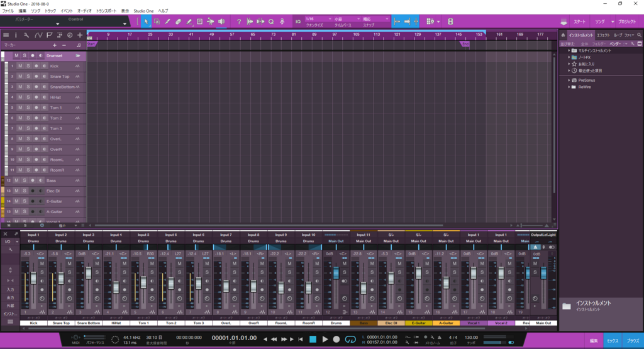The width and height of the screenshot is (644, 349).
Task: Expand the ノートFX folder
Action: tap(569, 57)
